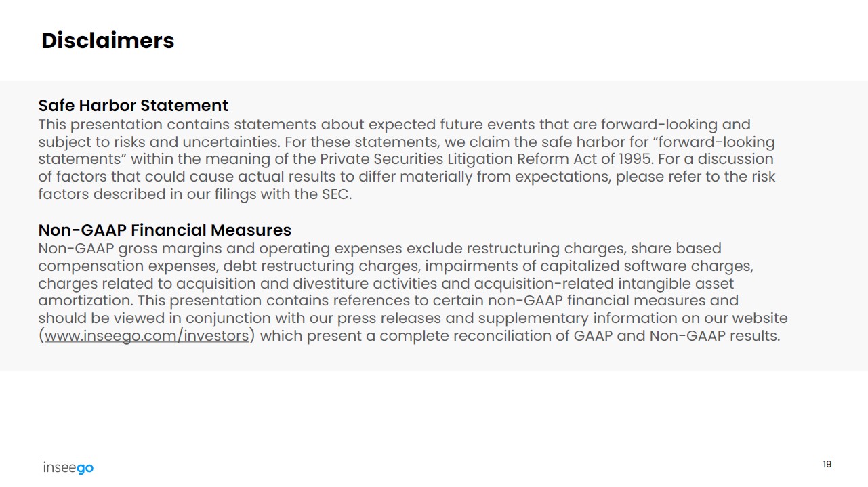
Task: Click the Non-GAAP Financial Measures heading
Action: pyautogui.click(x=165, y=230)
